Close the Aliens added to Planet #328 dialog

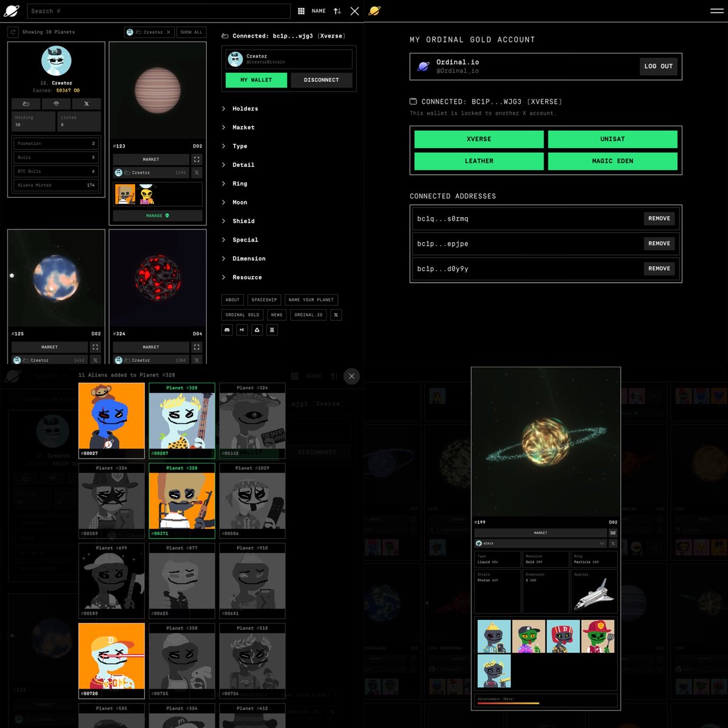point(352,376)
